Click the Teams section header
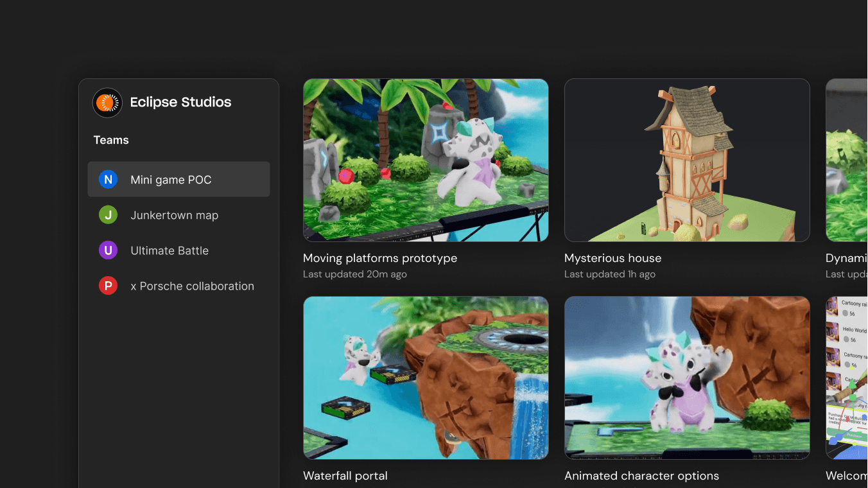 [110, 139]
